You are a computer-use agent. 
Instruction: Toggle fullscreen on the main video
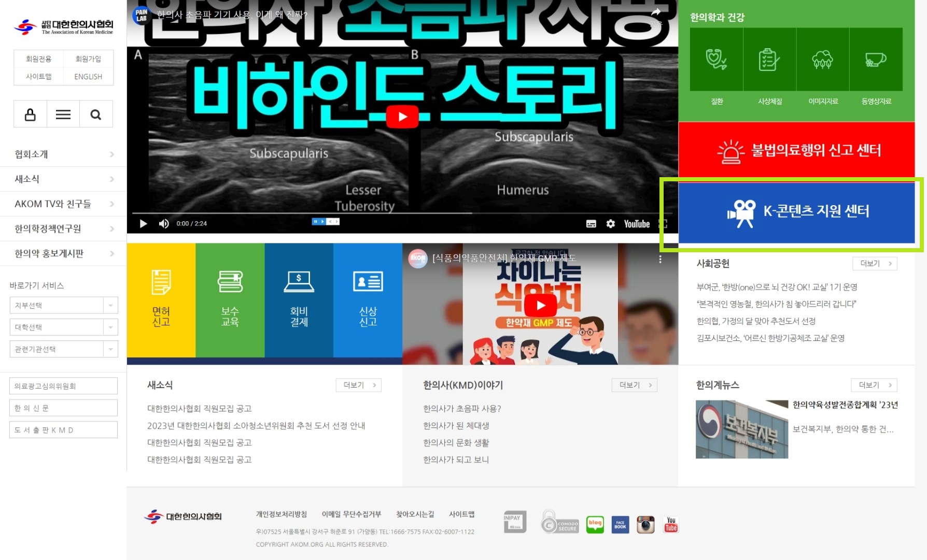click(x=663, y=224)
